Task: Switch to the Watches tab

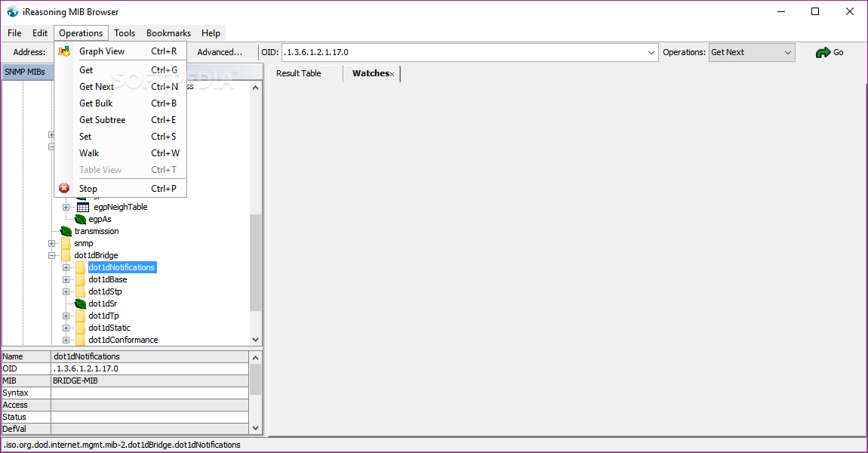Action: click(371, 73)
